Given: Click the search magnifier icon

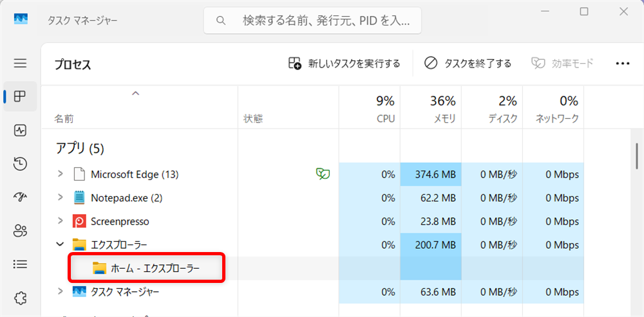Looking at the screenshot, I should click(x=220, y=20).
